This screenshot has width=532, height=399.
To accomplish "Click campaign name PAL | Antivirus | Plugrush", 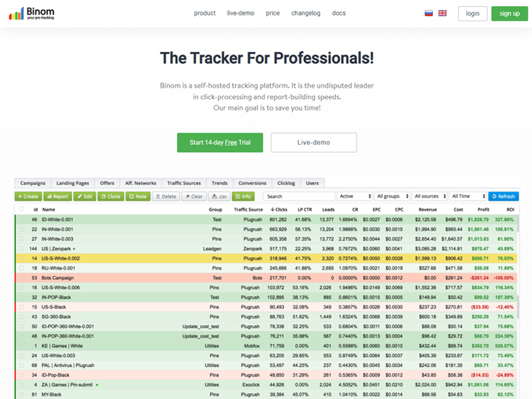I will coord(68,365).
